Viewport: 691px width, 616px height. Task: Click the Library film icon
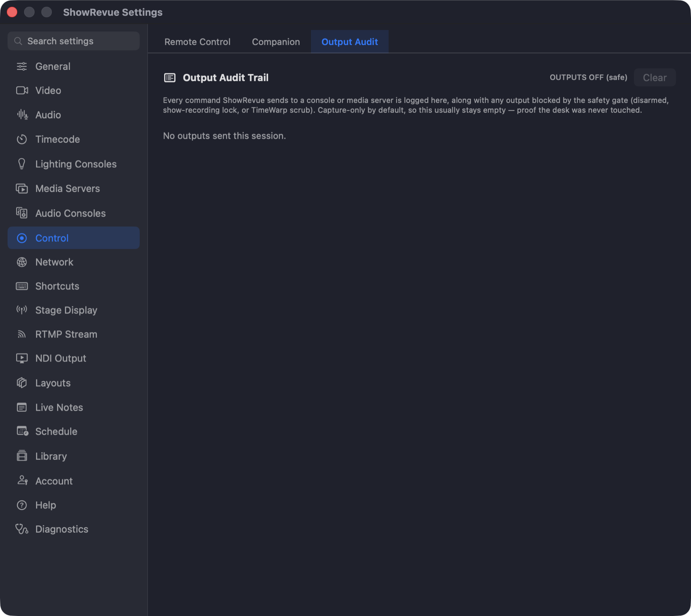(x=22, y=456)
